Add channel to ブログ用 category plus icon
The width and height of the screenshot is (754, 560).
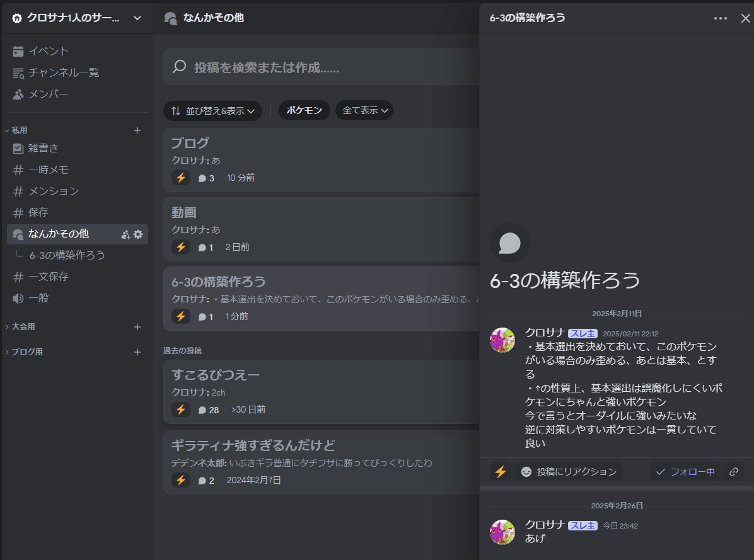click(137, 352)
